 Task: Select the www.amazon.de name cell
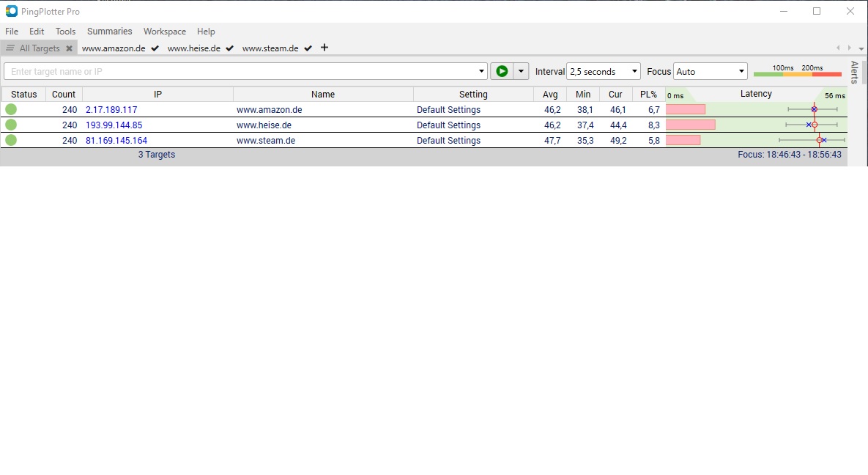click(269, 110)
